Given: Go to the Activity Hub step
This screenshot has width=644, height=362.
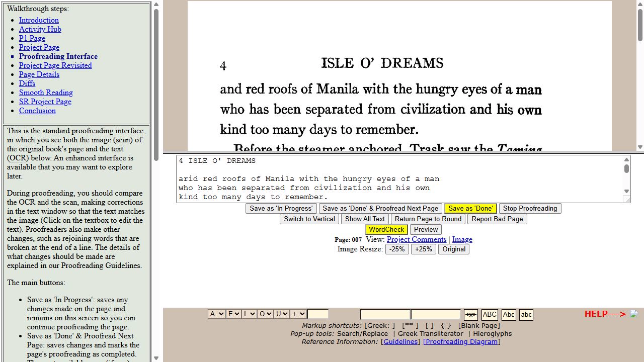Looking at the screenshot, I should (40, 29).
